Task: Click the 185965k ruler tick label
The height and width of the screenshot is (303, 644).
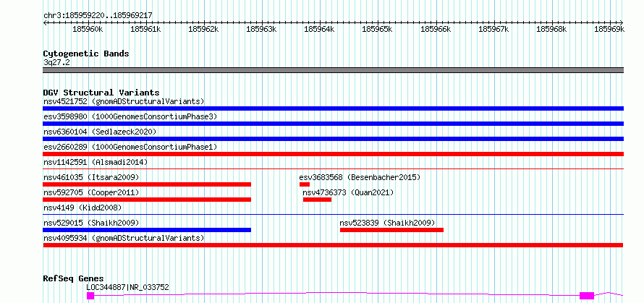Action: [377, 29]
